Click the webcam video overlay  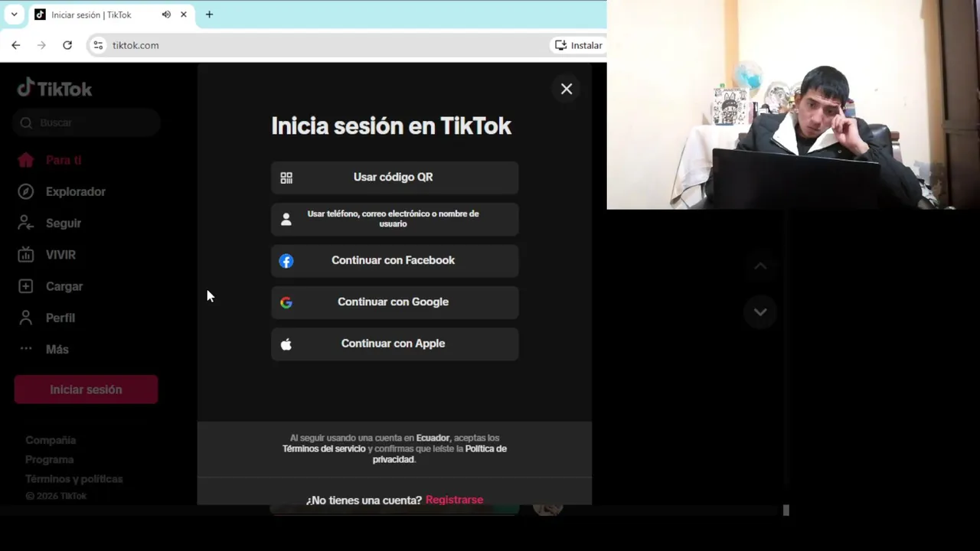point(793,104)
